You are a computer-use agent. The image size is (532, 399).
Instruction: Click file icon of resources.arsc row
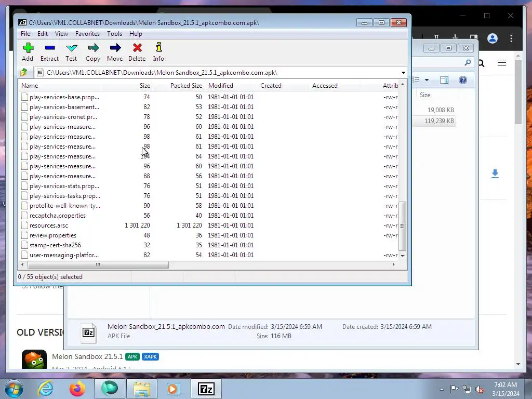click(24, 225)
